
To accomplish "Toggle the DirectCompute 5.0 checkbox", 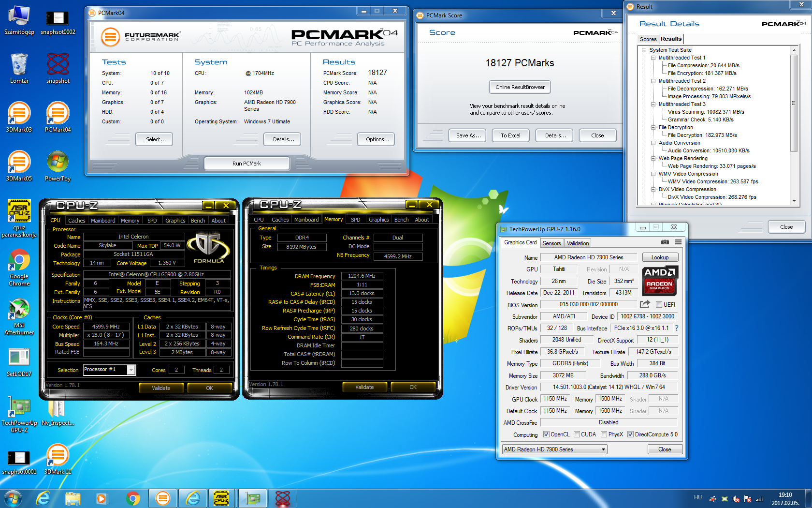I will click(x=630, y=434).
